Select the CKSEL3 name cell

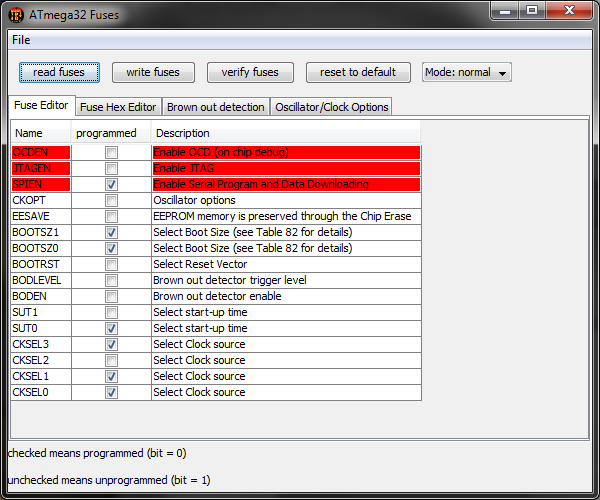pos(41,344)
